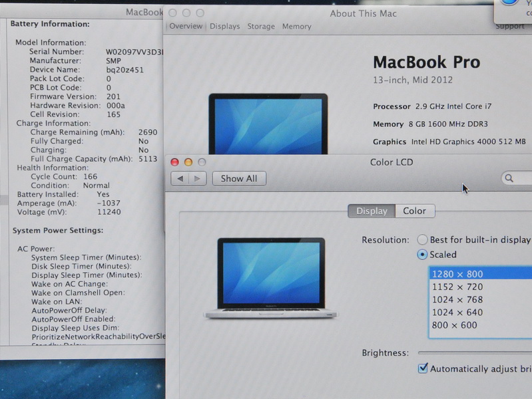Click the Wake on Clamshell Open row
Viewport: 532px width, 399px height.
pyautogui.click(x=78, y=293)
